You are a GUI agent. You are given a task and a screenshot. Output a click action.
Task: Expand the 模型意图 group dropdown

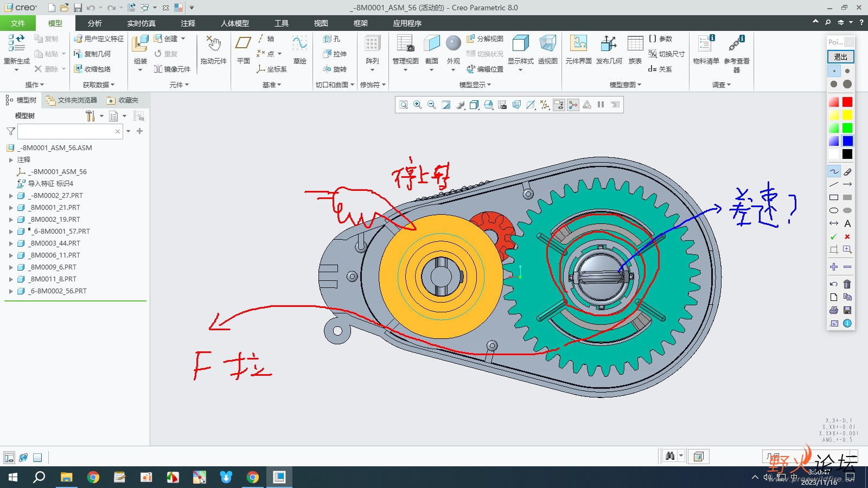[626, 85]
